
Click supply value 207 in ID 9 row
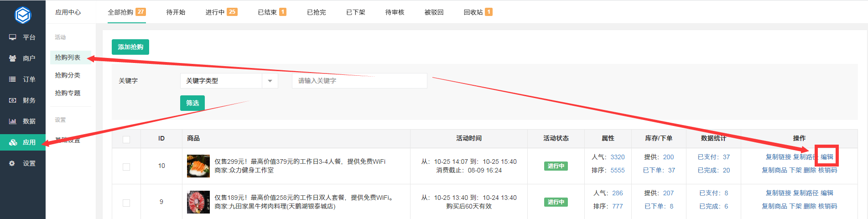[669, 193]
